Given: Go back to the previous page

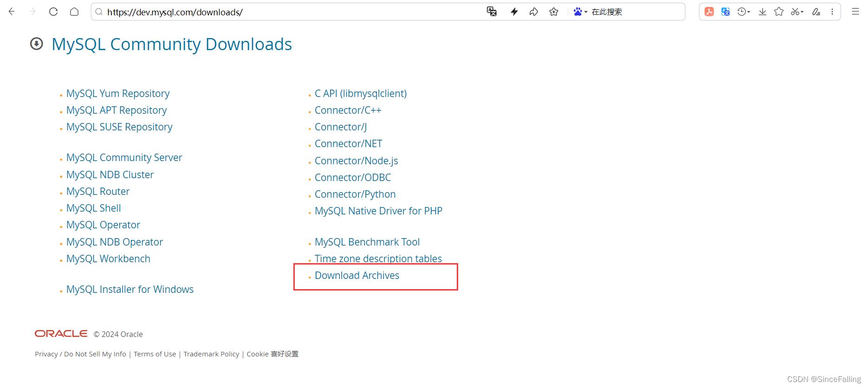Looking at the screenshot, I should coord(12,12).
